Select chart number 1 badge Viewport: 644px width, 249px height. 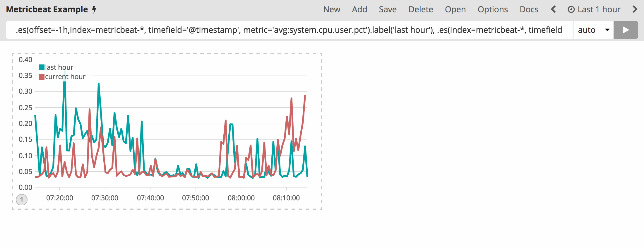pos(22,199)
